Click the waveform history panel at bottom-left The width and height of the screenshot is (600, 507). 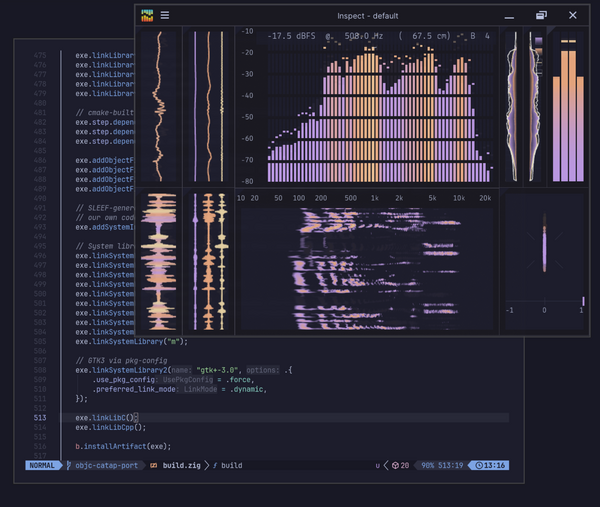tap(160, 263)
